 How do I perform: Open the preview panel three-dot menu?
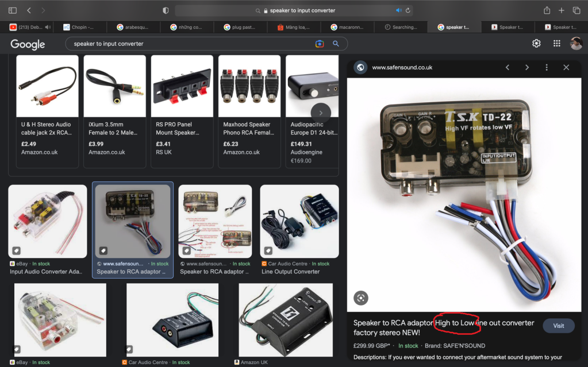(547, 67)
